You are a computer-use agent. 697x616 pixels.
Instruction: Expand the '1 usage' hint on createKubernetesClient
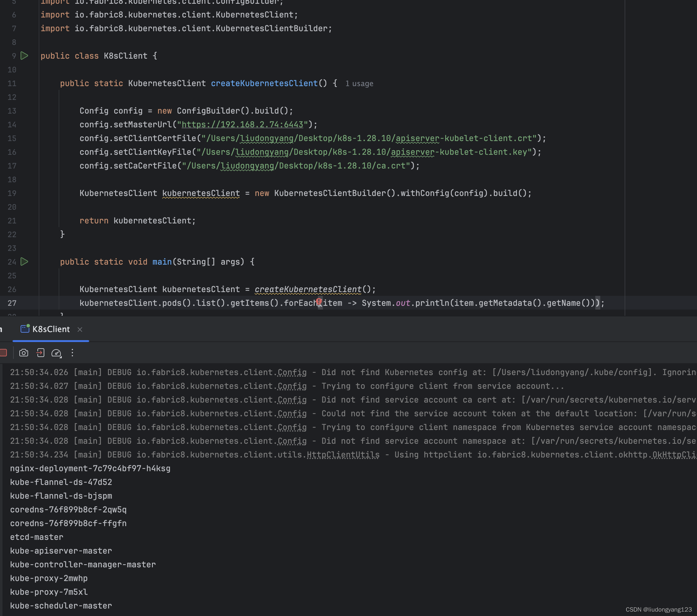click(x=359, y=84)
